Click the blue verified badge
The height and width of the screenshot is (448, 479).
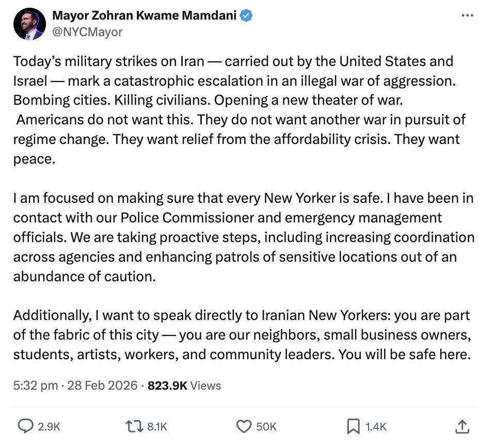(246, 16)
